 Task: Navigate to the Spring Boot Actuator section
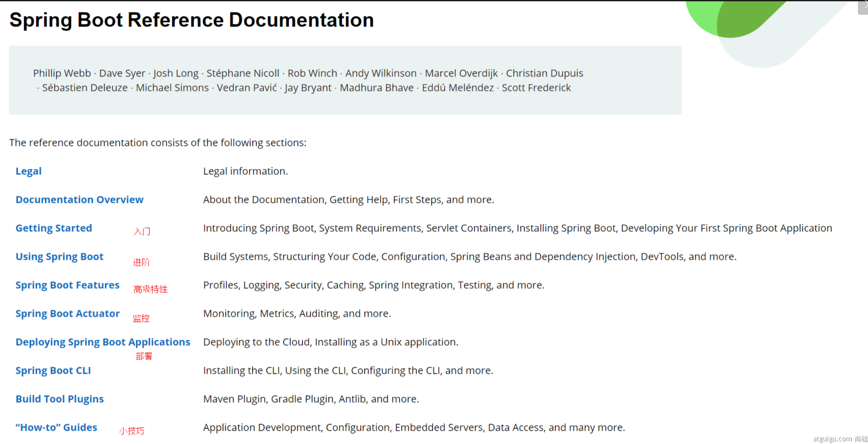point(67,313)
